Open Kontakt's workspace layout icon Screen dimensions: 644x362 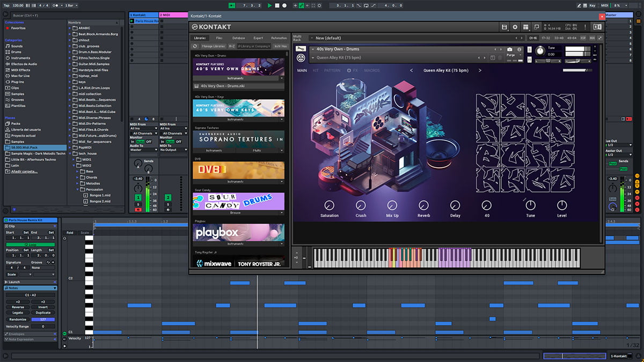(526, 27)
